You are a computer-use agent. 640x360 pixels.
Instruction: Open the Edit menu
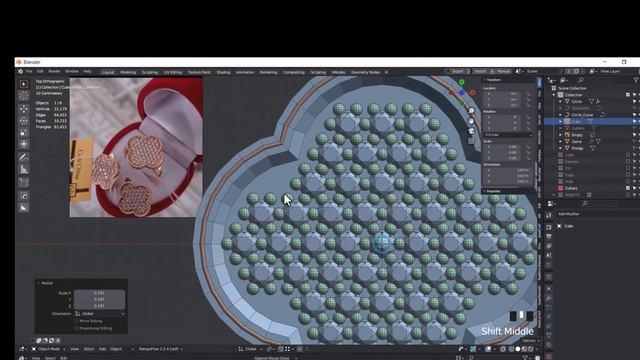(x=40, y=71)
